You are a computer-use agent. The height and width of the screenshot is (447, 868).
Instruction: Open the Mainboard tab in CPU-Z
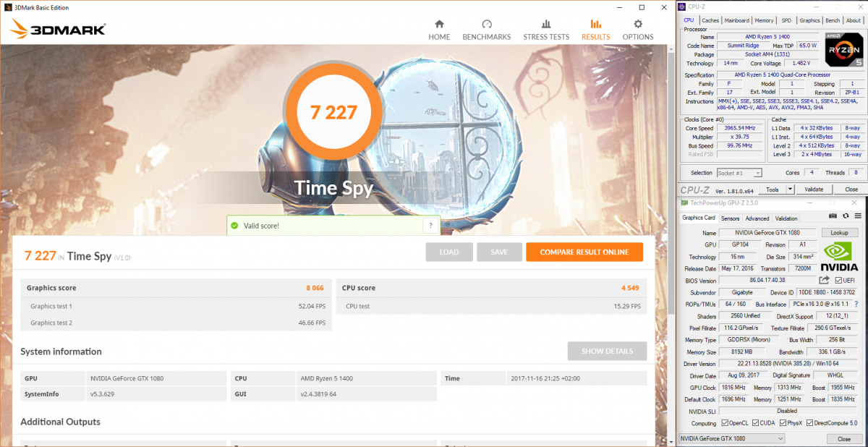(736, 20)
